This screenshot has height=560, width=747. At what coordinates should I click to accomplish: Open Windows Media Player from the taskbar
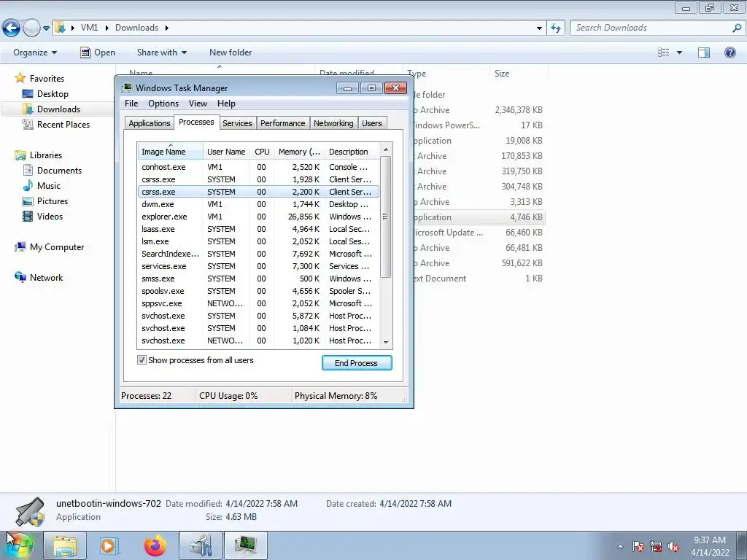coord(109,545)
